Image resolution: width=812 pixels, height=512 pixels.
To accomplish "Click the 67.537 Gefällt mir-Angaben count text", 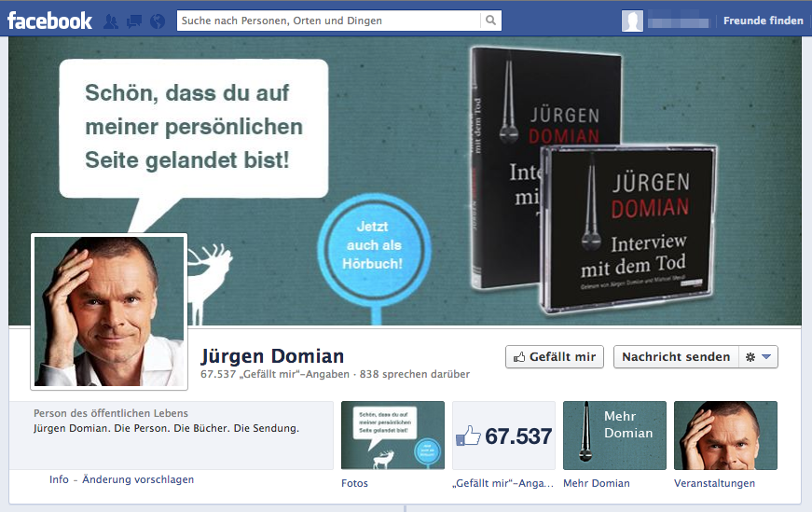I will click(x=275, y=374).
